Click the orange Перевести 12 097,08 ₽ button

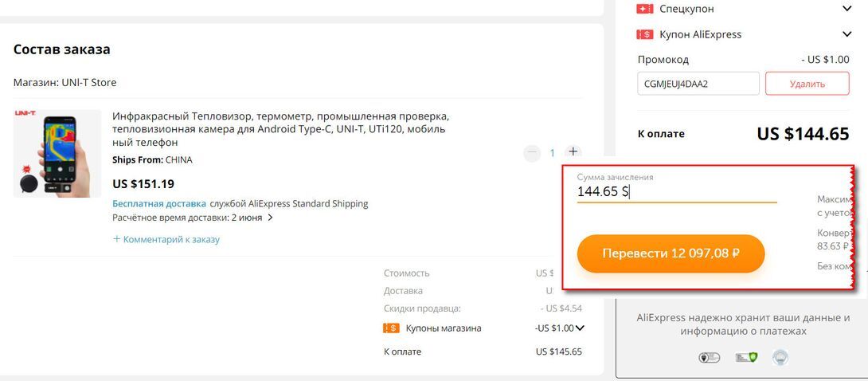coord(671,253)
